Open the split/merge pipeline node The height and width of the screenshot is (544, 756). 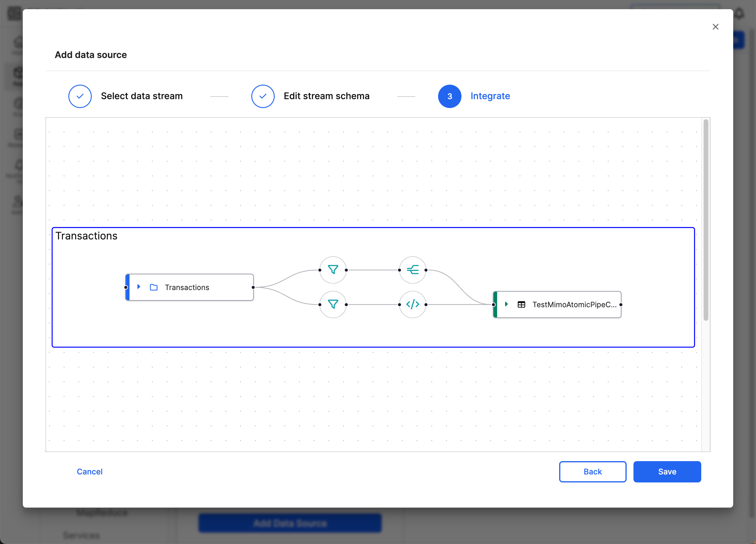click(x=413, y=269)
